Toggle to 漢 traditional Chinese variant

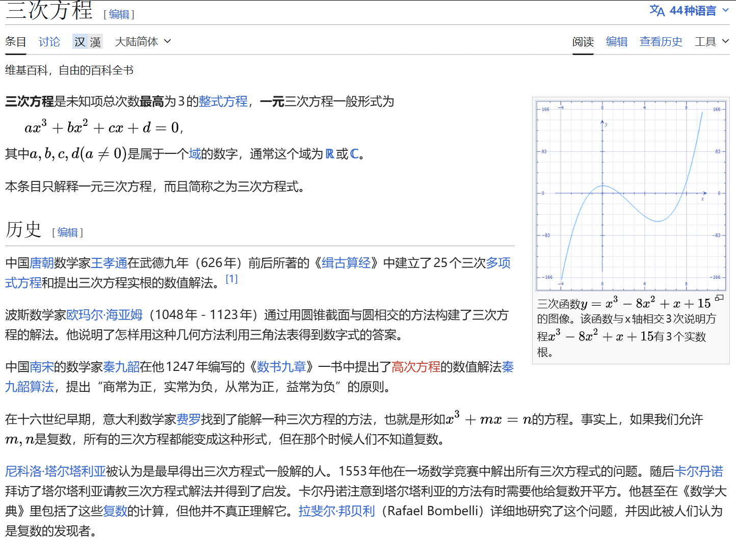tap(94, 41)
